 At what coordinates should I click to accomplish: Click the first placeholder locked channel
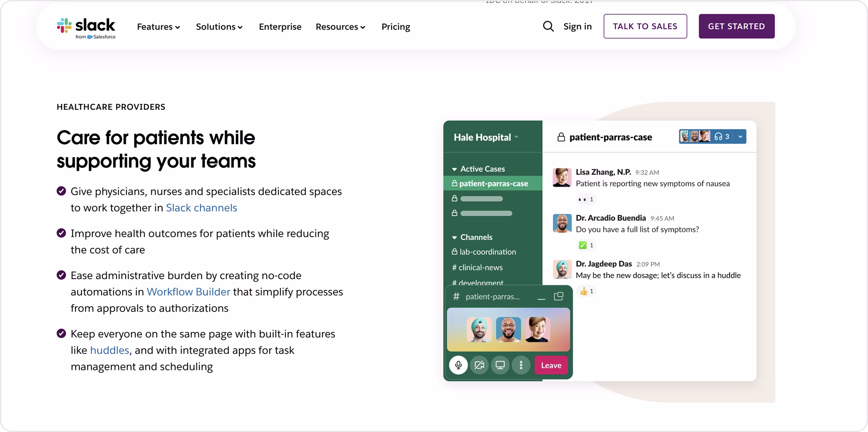pyautogui.click(x=477, y=199)
